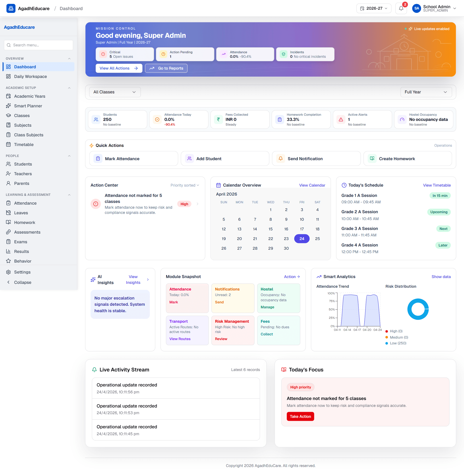Click the Mark Attendance clipboard icon
The height and width of the screenshot is (476, 464).
click(x=98, y=159)
